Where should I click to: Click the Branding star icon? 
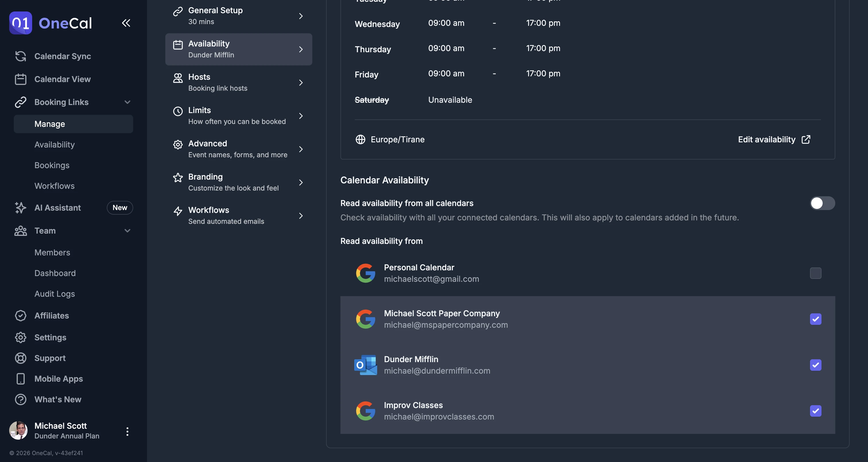tap(178, 178)
